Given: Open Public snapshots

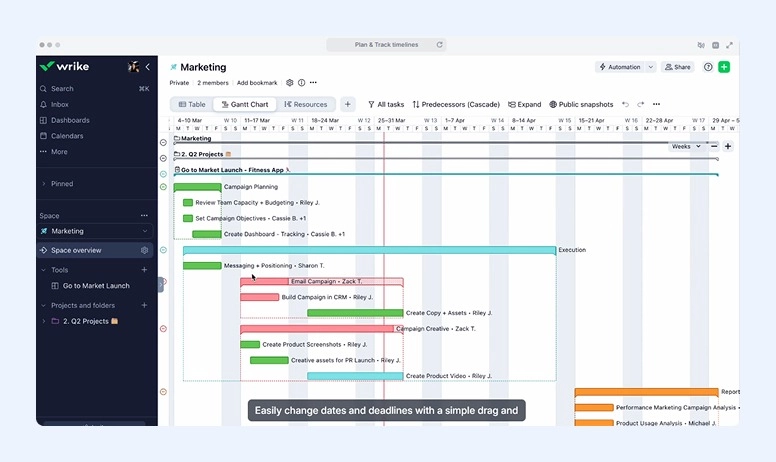Looking at the screenshot, I should tap(581, 104).
